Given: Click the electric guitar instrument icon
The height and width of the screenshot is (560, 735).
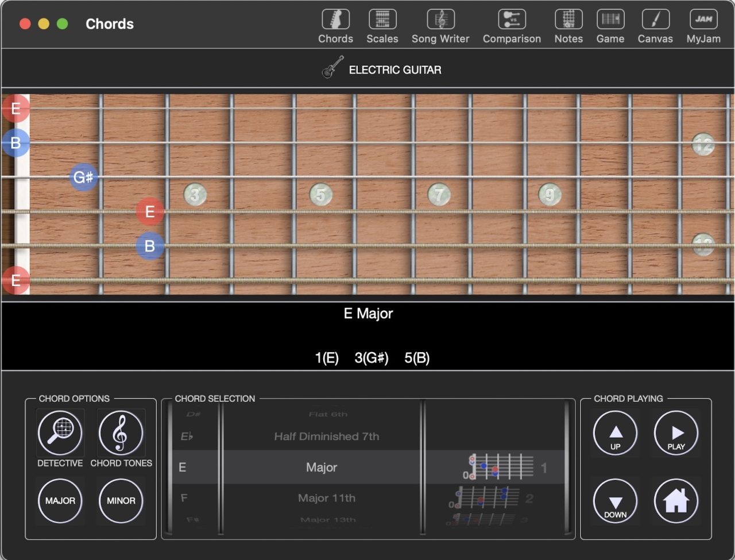Looking at the screenshot, I should [333, 67].
